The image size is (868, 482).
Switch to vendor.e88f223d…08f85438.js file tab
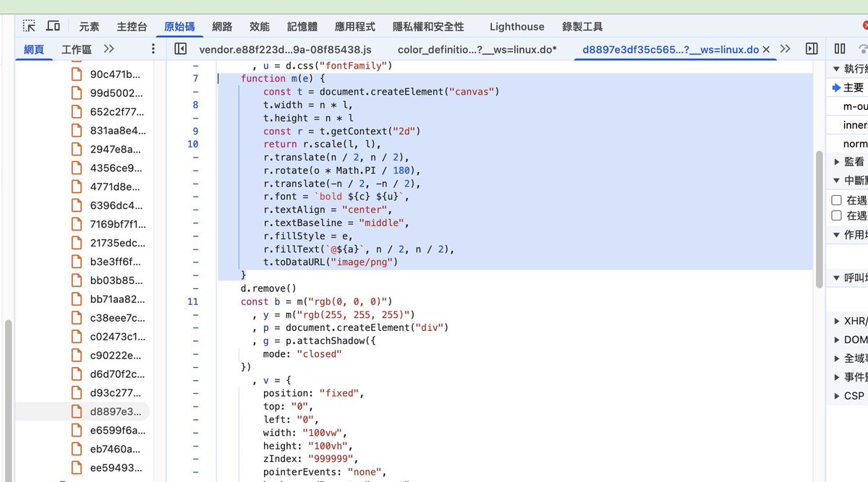pyautogui.click(x=285, y=49)
